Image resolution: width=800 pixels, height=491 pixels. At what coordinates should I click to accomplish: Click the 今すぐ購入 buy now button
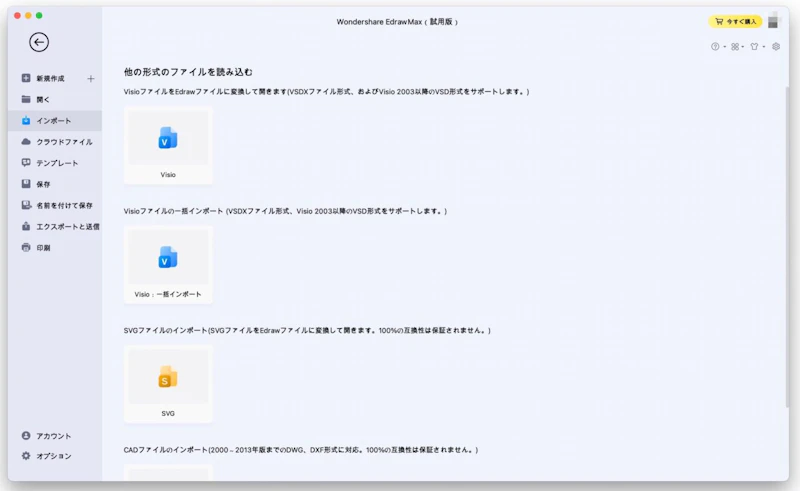[735, 21]
